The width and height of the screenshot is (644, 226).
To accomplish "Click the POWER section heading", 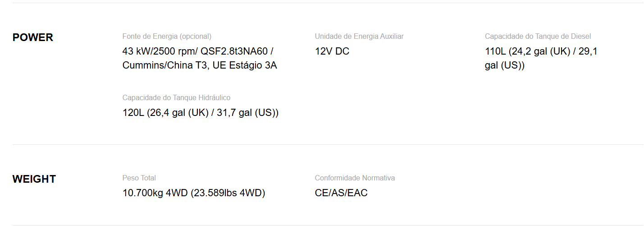I will point(33,37).
